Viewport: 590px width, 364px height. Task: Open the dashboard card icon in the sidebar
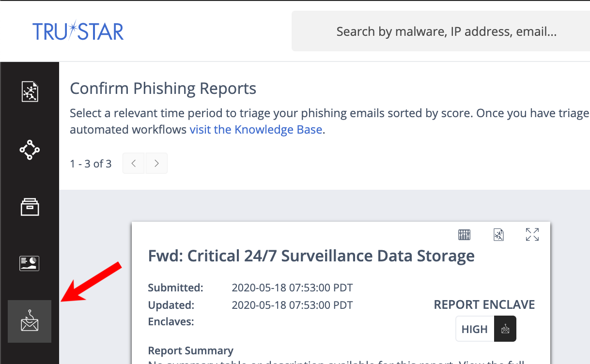[x=30, y=263]
